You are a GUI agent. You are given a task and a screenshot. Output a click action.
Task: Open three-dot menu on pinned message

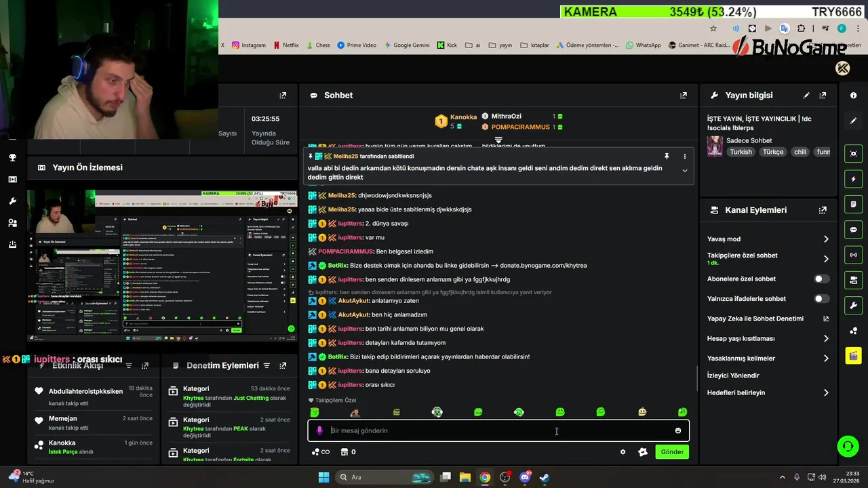[x=684, y=157]
